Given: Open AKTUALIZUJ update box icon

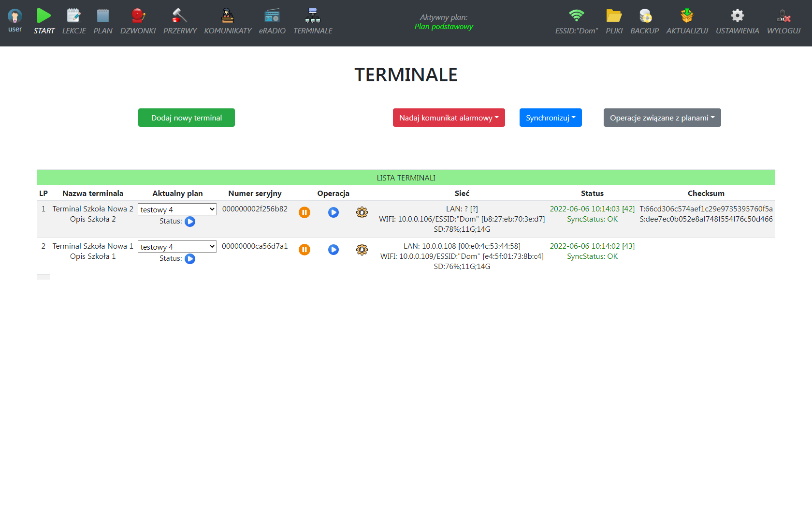Looking at the screenshot, I should coord(687,15).
